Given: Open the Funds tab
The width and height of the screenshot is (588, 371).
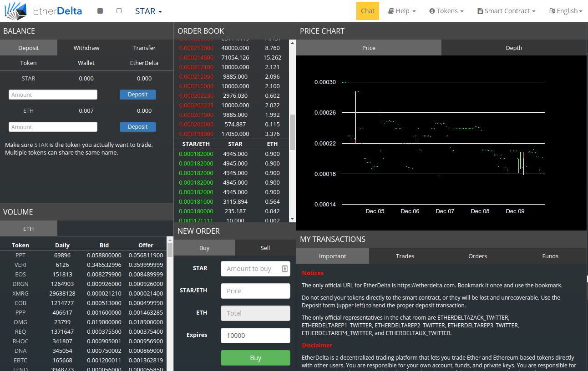Looking at the screenshot, I should click(550, 256).
